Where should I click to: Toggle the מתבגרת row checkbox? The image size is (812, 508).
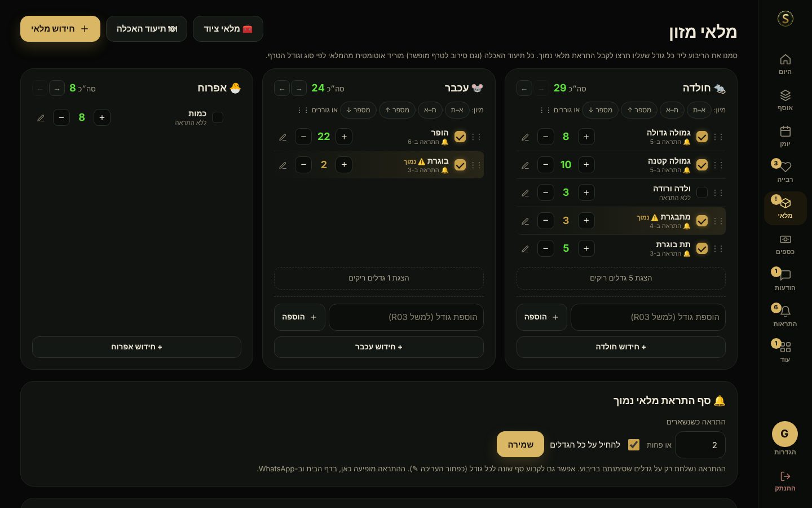coord(702,221)
